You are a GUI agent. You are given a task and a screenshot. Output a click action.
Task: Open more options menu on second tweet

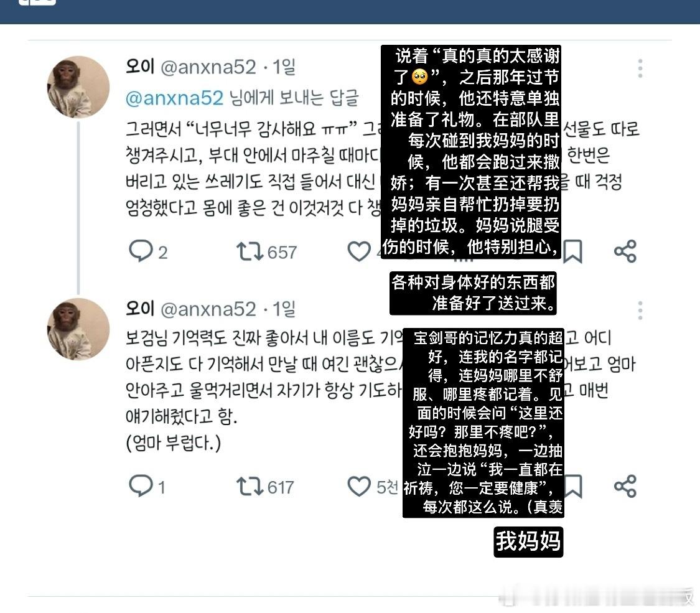(640, 311)
